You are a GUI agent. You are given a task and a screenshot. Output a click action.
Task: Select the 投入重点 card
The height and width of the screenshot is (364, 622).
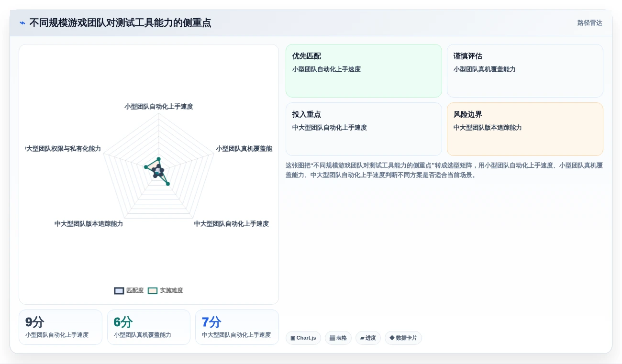pos(364,129)
